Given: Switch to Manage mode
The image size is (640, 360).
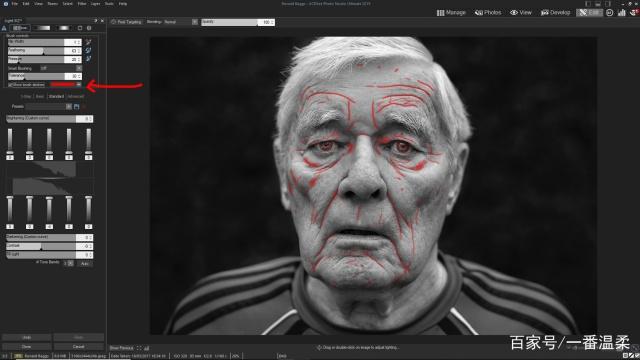Looking at the screenshot, I should coord(451,13).
